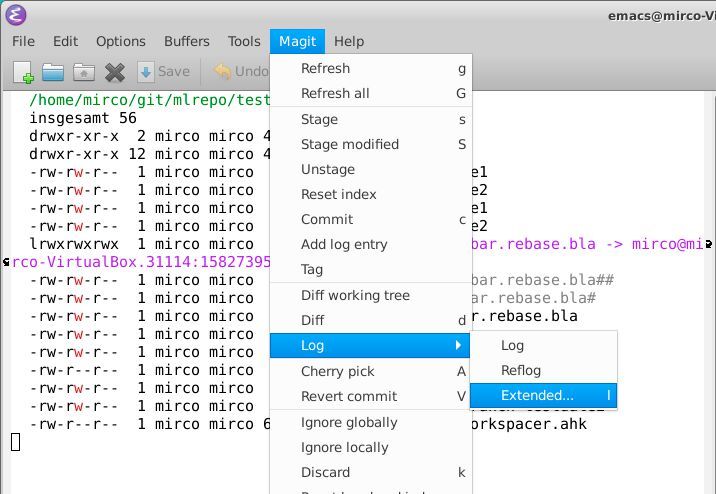Click file name orkspacer.ahk

pyautogui.click(x=529, y=424)
